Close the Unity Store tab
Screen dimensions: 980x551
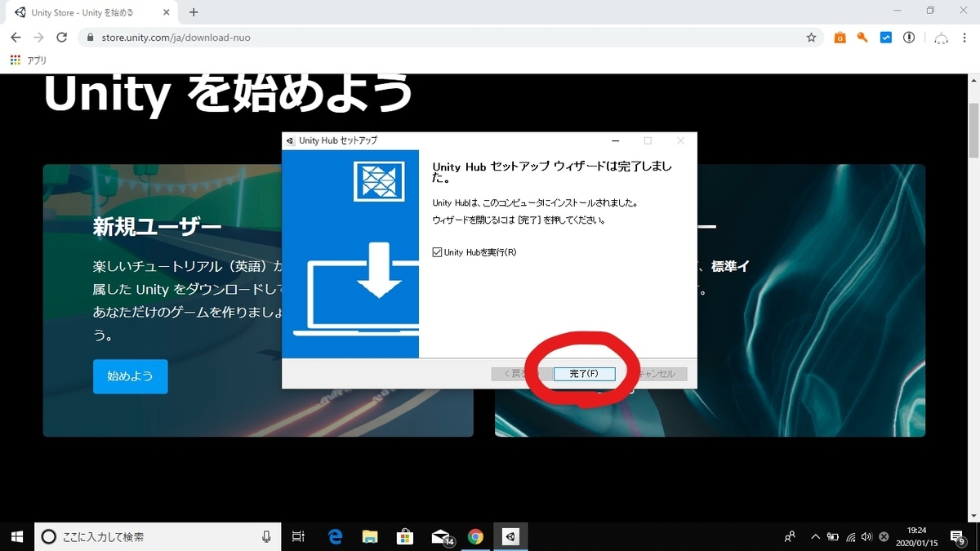point(167,12)
